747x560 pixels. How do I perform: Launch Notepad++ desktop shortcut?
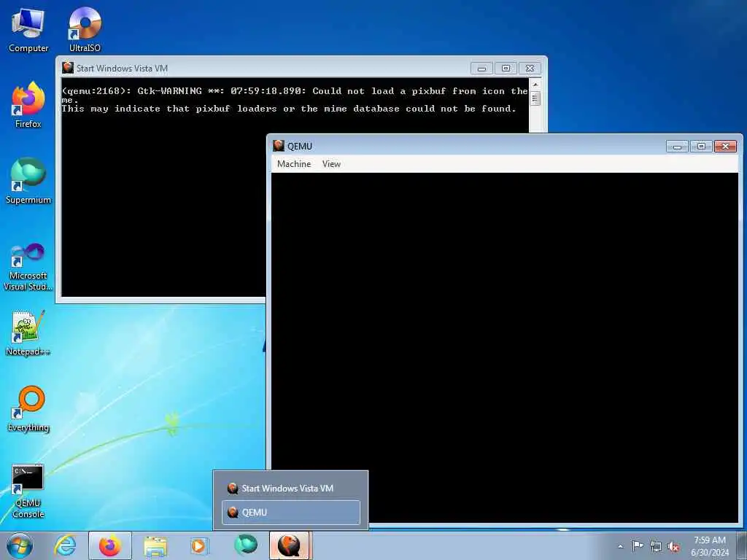[x=28, y=333]
